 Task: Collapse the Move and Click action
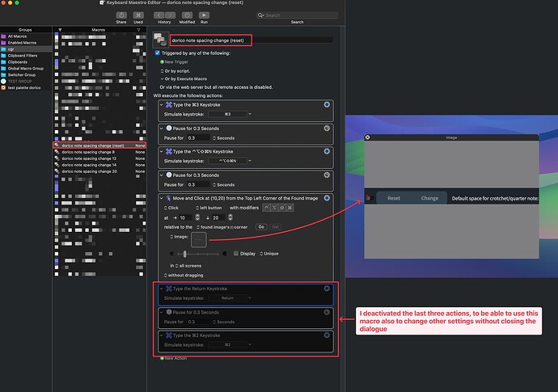click(161, 198)
